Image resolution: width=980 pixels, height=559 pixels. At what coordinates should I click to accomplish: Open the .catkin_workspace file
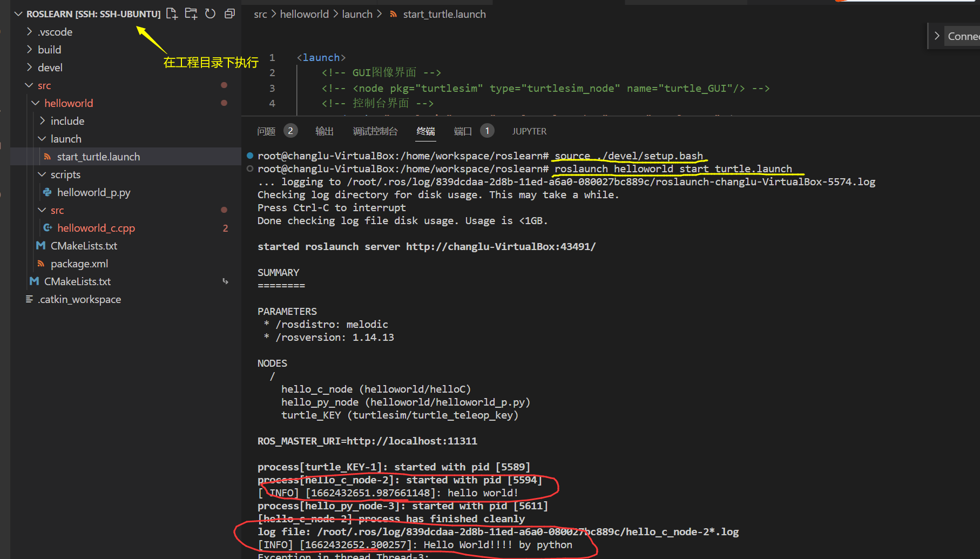tap(79, 299)
